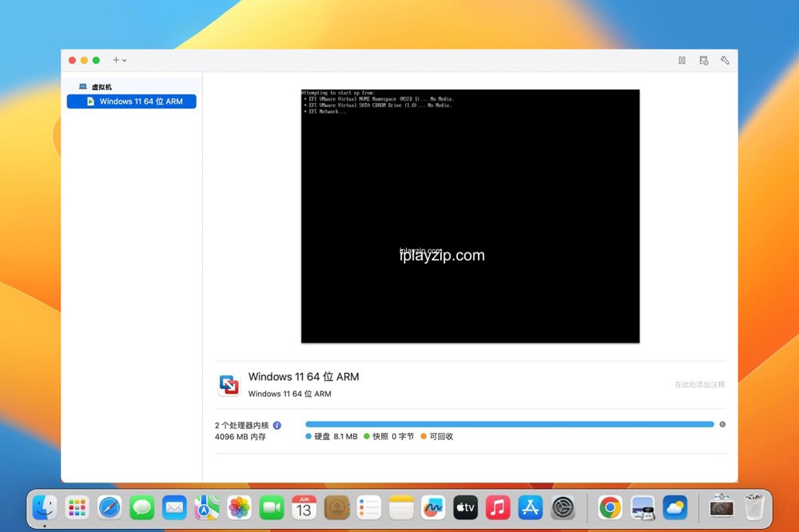
Task: Open System Settings from the Dock
Action: 563,507
